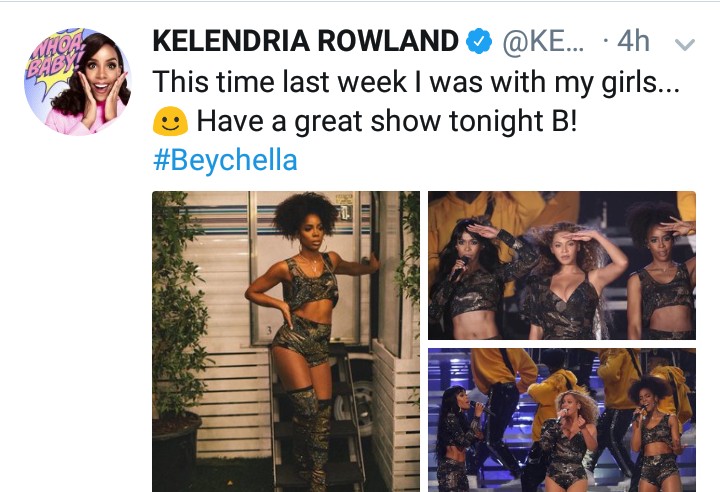Open the backstage trailer photo

(x=286, y=341)
